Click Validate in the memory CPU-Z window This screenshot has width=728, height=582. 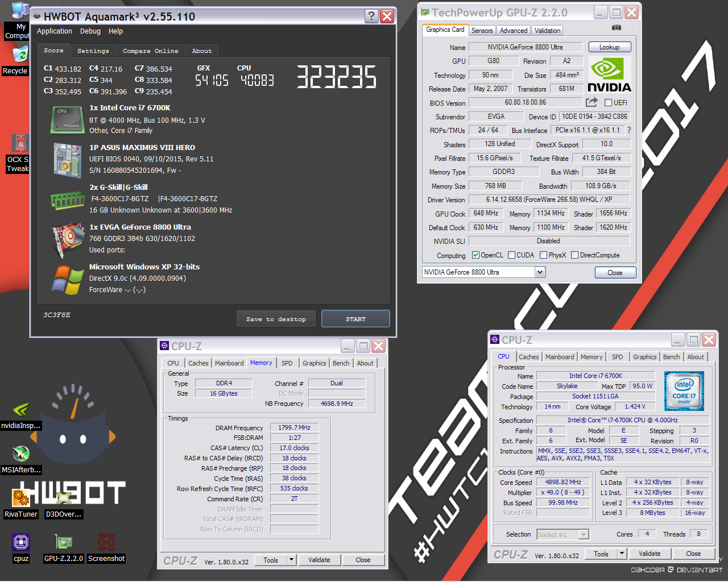(x=319, y=560)
